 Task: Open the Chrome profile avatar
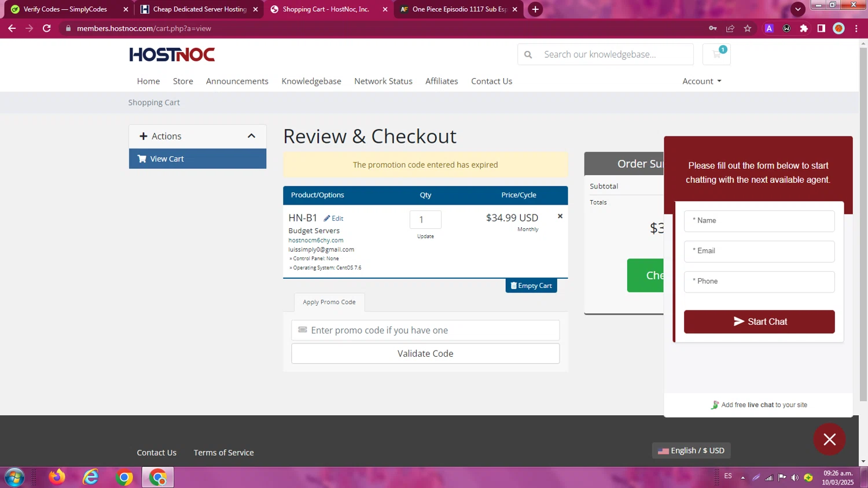pos(838,28)
